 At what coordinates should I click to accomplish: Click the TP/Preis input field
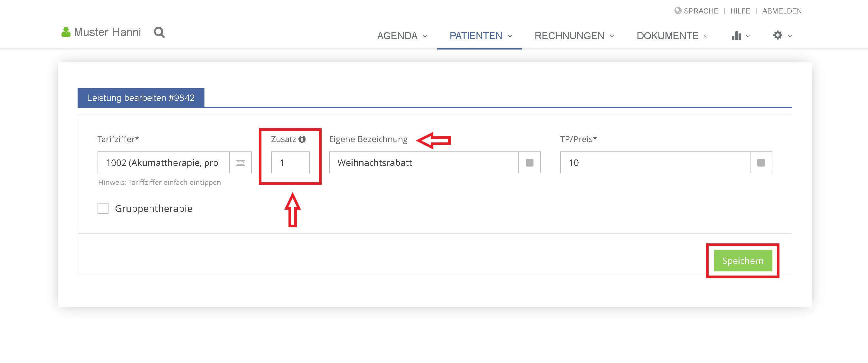[655, 163]
